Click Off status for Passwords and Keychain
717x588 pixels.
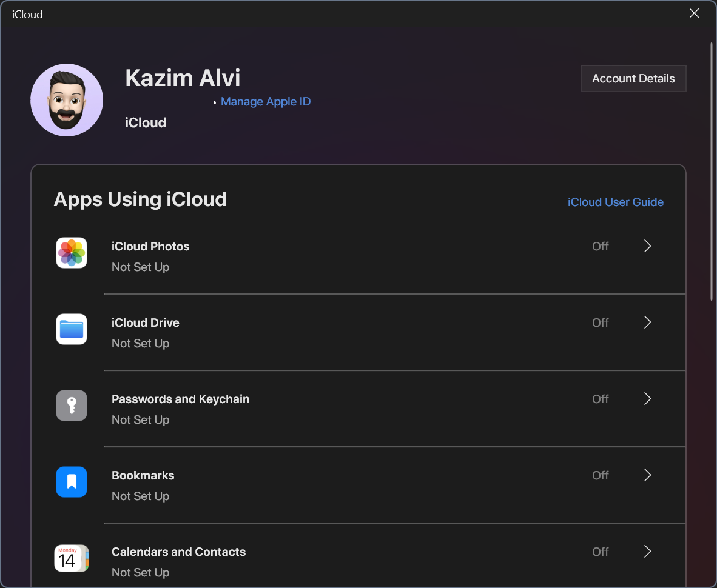coord(600,399)
